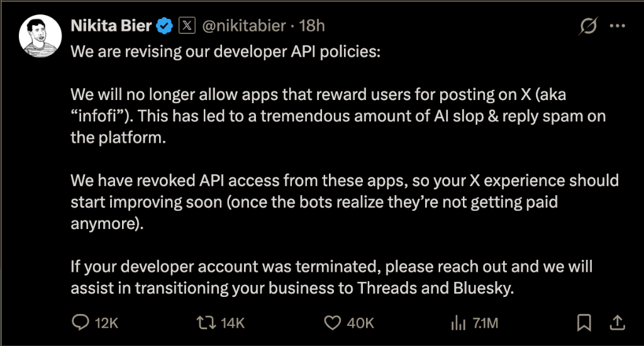Bookmark this post
This screenshot has width=644, height=346.
584,323
